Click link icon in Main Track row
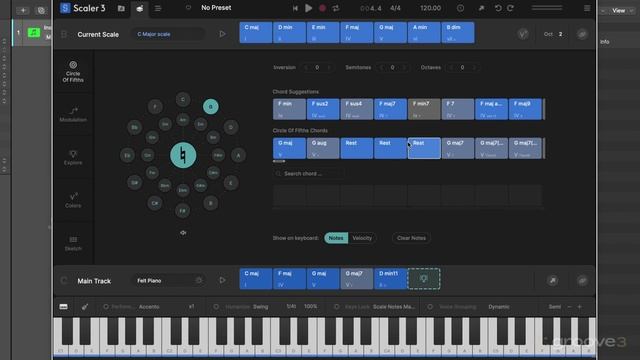 (582, 280)
